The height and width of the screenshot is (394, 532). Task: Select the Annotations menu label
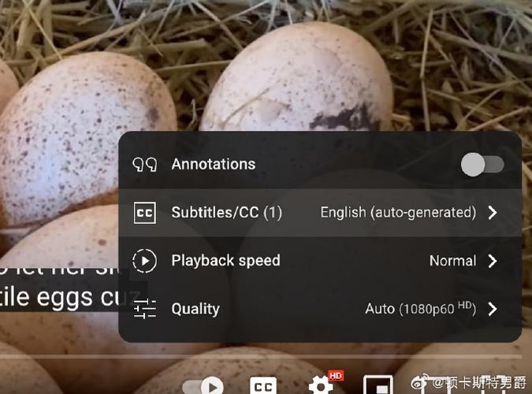(x=214, y=164)
